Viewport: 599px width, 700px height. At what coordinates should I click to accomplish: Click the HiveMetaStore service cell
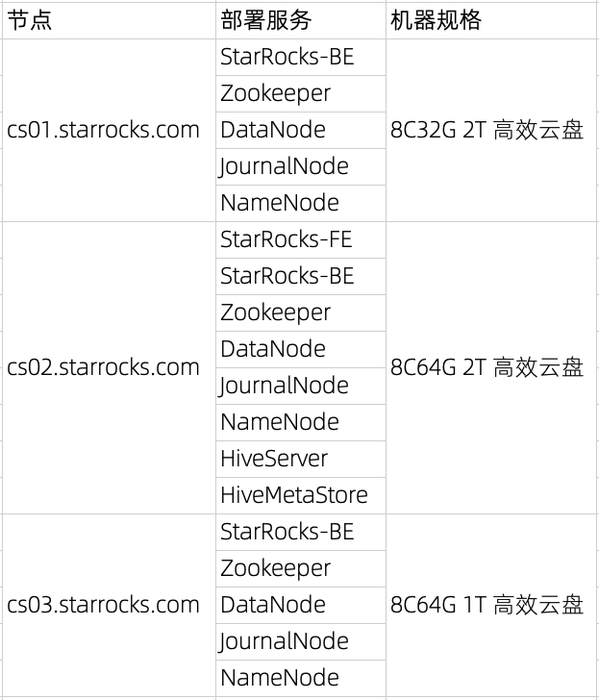tap(301, 495)
